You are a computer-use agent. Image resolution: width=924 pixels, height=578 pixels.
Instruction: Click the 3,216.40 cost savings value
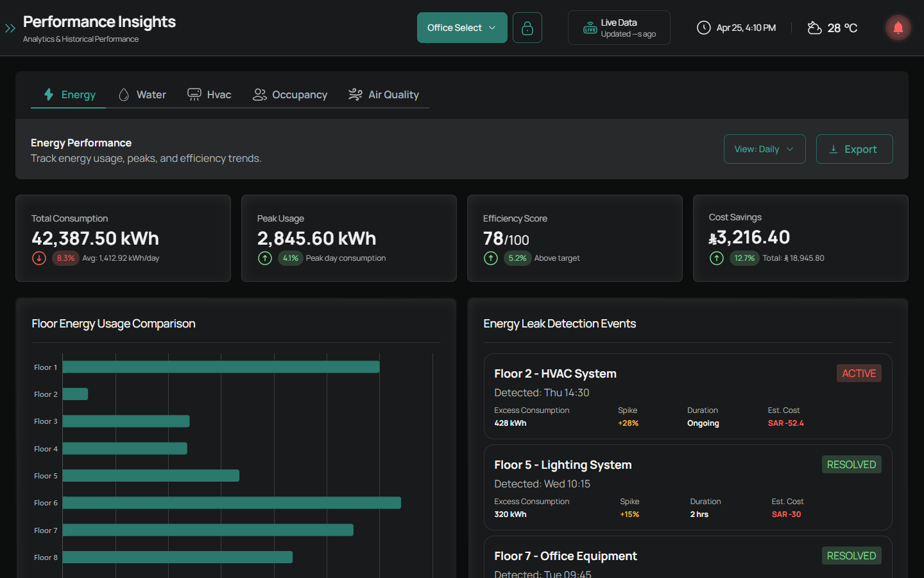click(x=749, y=238)
